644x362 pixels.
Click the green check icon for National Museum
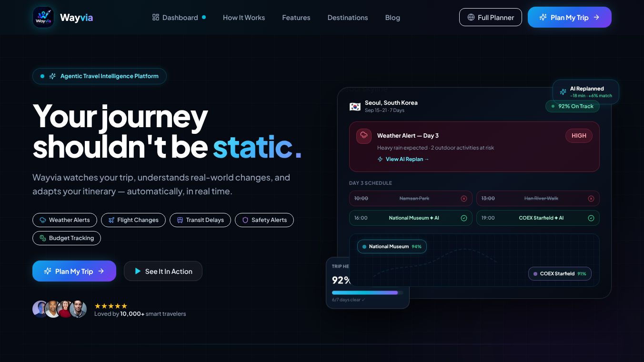pyautogui.click(x=464, y=218)
